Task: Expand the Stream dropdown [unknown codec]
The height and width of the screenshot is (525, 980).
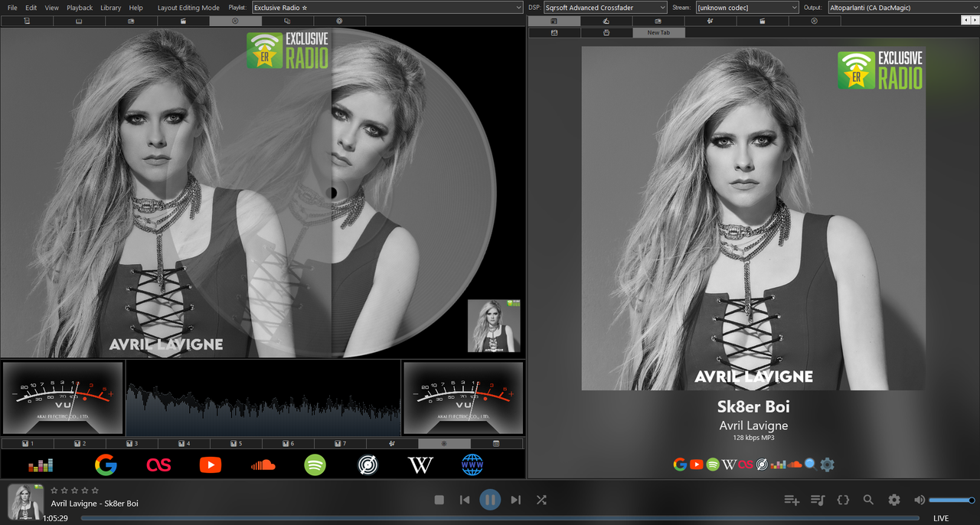Action: [x=746, y=8]
